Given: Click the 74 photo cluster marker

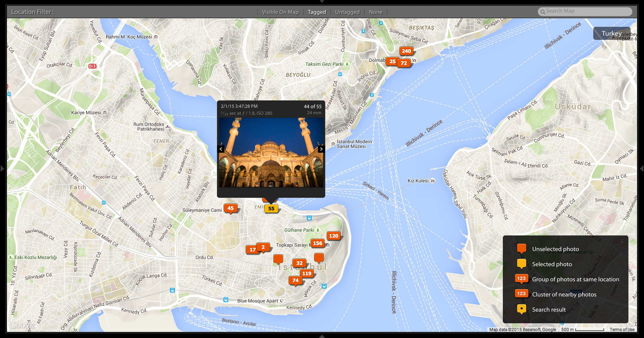Looking at the screenshot, I should (295, 281).
